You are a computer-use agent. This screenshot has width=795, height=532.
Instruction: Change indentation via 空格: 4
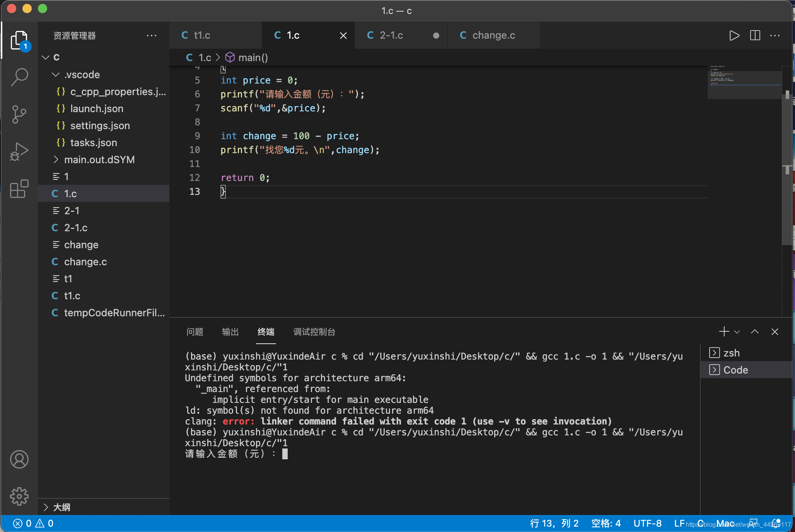606,523
